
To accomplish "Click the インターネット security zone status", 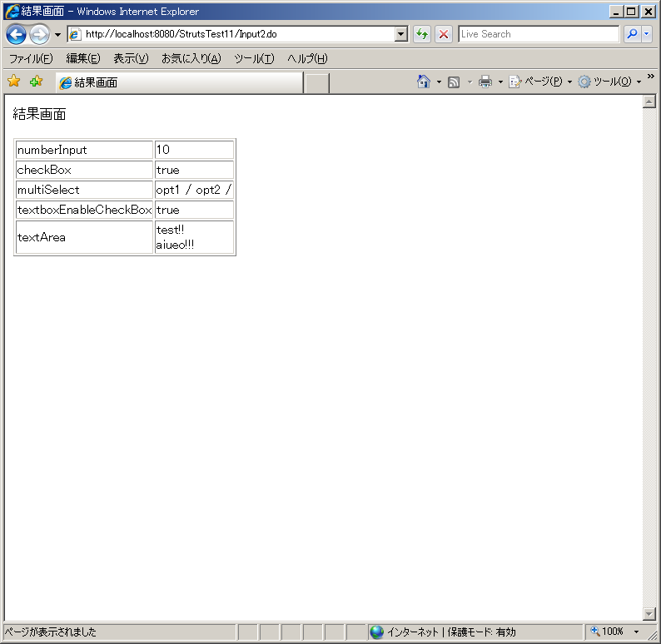I will (x=476, y=632).
